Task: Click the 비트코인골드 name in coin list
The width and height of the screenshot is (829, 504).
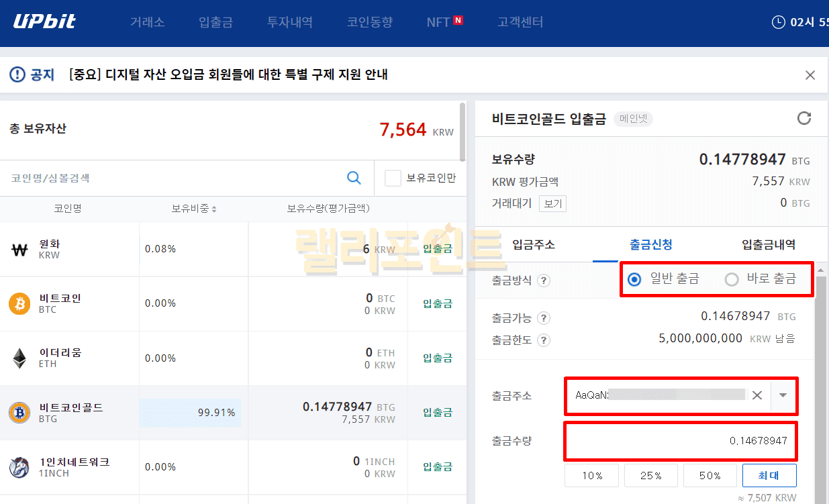Action: point(72,407)
